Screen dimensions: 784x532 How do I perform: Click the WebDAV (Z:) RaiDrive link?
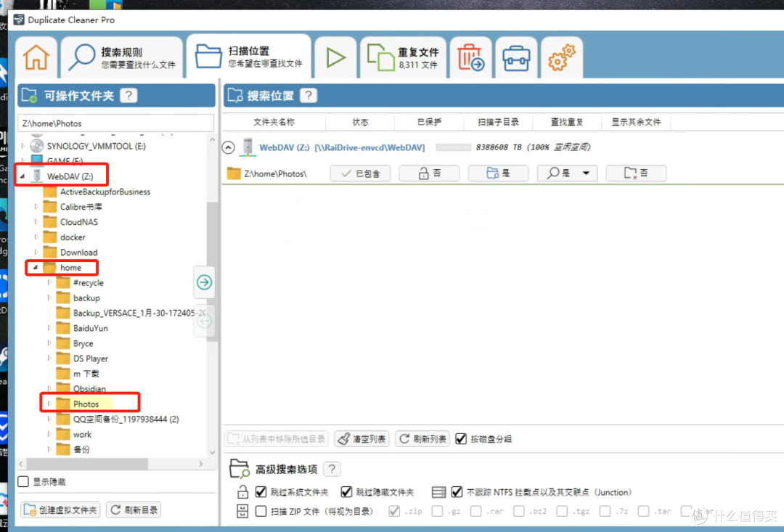(342, 147)
